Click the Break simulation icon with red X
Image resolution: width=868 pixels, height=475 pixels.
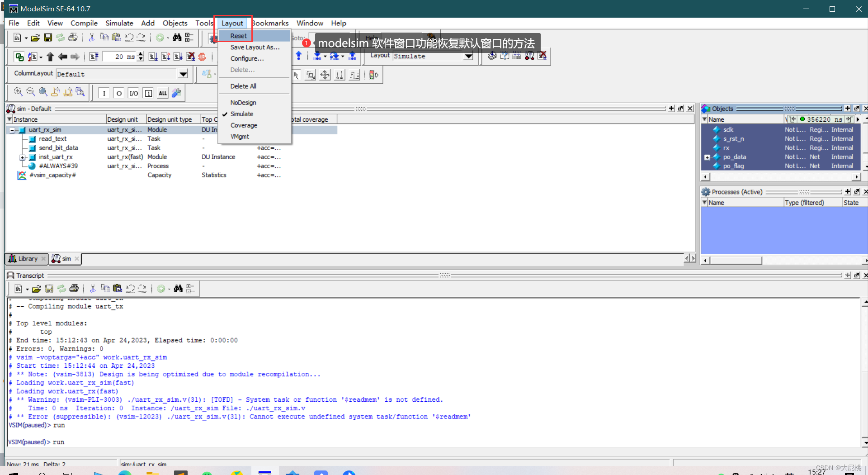[x=190, y=57]
